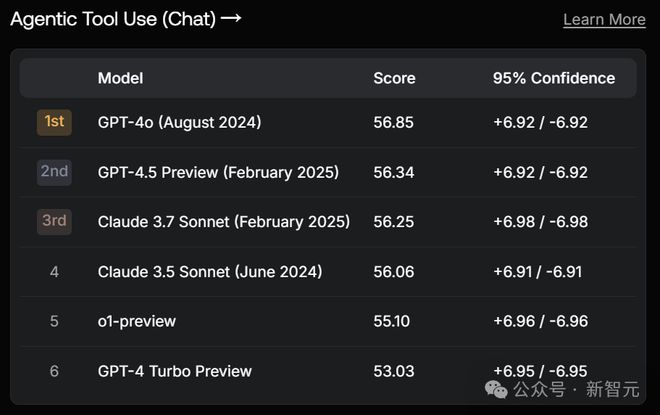Click the 1st place rank badge
Viewport: 660px width, 415px height.
tap(54, 122)
